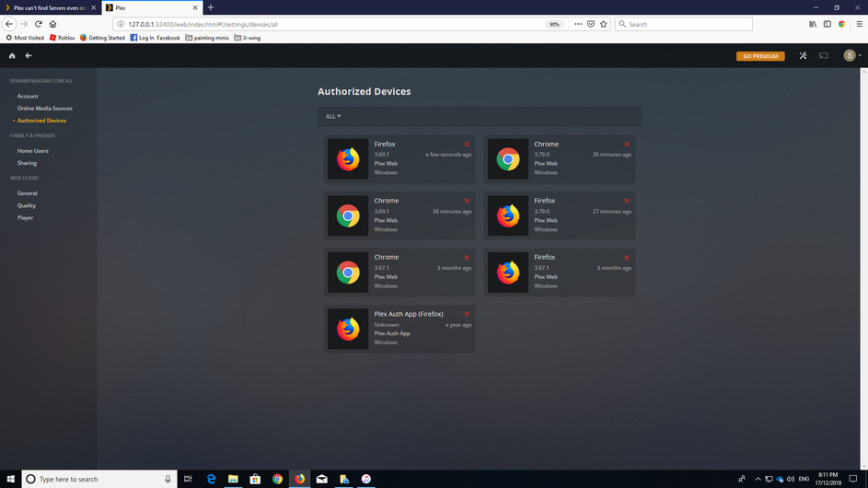Open X-wing bookmark folder

[x=248, y=38]
